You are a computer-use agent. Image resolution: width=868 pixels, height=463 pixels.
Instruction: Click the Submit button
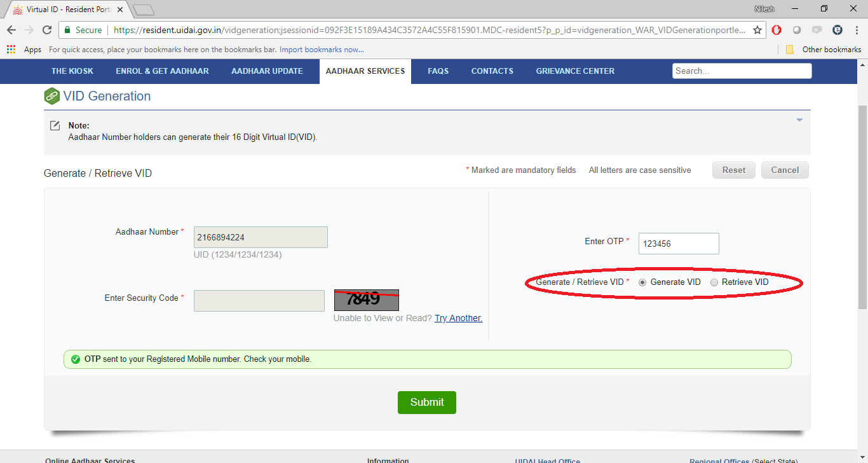427,403
